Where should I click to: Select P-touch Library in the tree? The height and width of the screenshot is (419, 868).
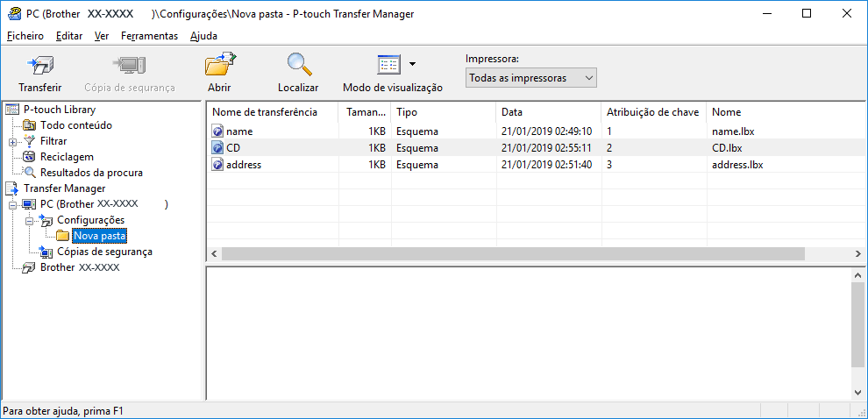[x=60, y=110]
